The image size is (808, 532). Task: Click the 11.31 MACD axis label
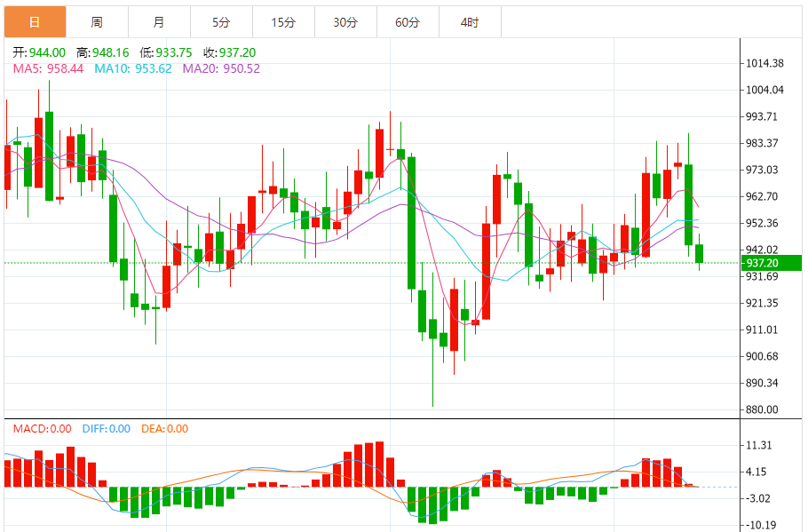[x=759, y=445]
